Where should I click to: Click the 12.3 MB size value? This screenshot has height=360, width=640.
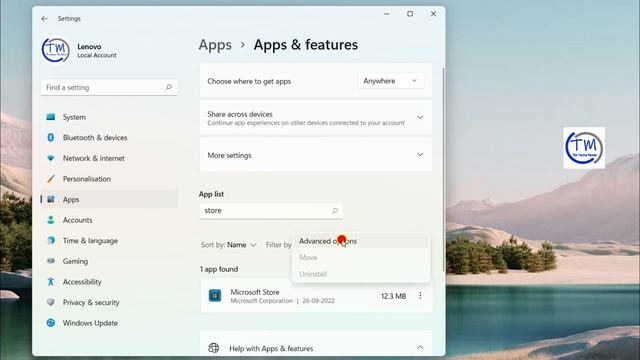coord(393,296)
